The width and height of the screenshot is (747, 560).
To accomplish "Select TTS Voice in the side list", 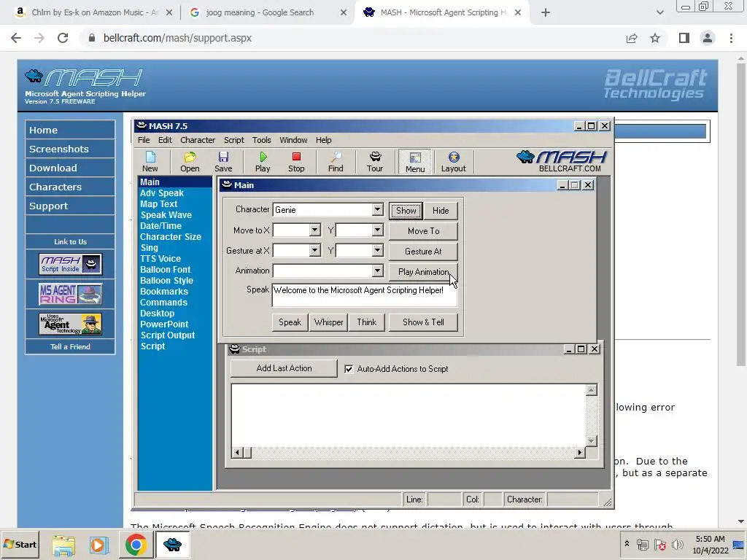I will 160,259.
